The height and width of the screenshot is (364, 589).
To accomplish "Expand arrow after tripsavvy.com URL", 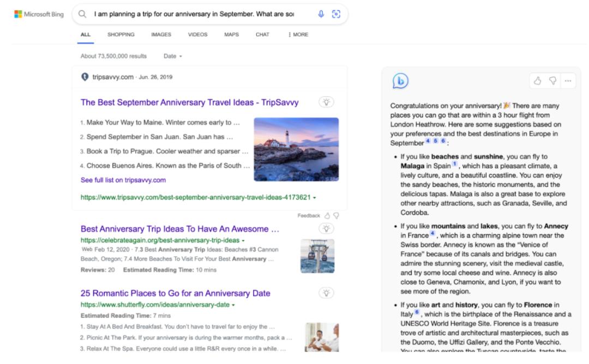I will point(315,197).
